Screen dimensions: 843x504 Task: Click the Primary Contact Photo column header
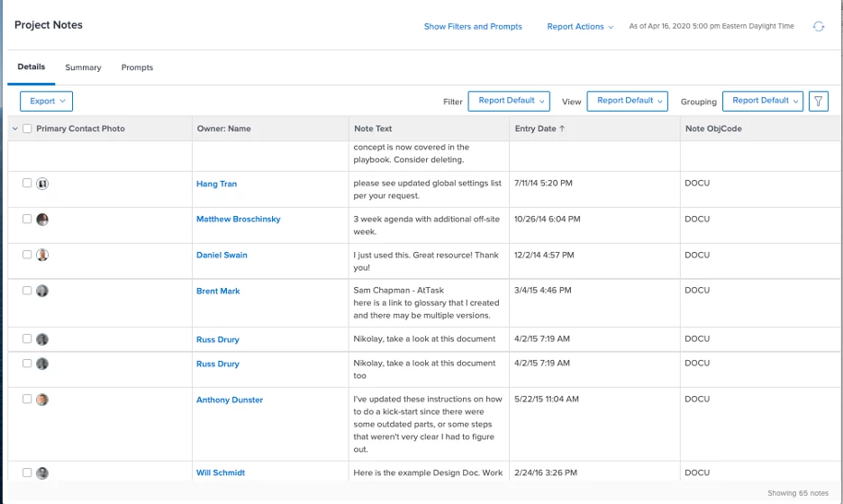click(x=81, y=129)
